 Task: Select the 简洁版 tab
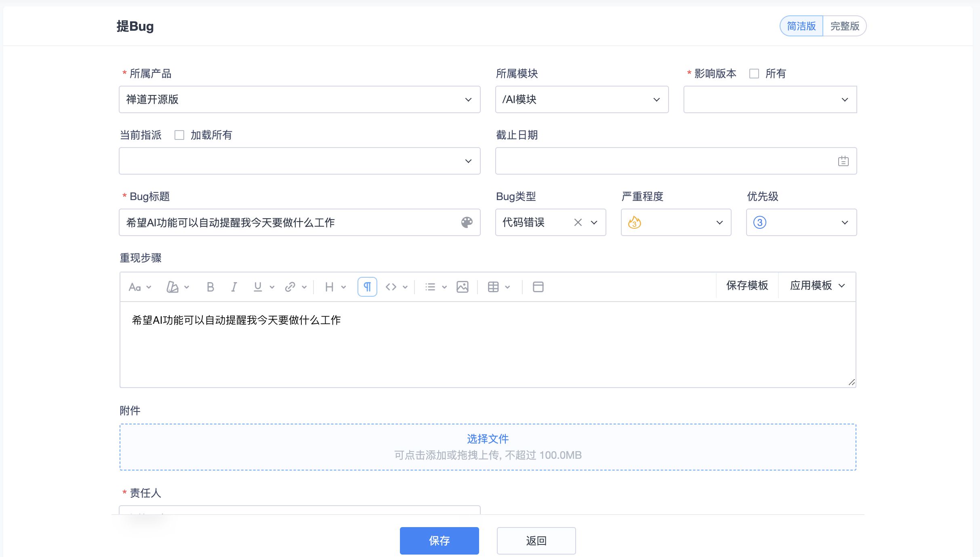pyautogui.click(x=801, y=26)
